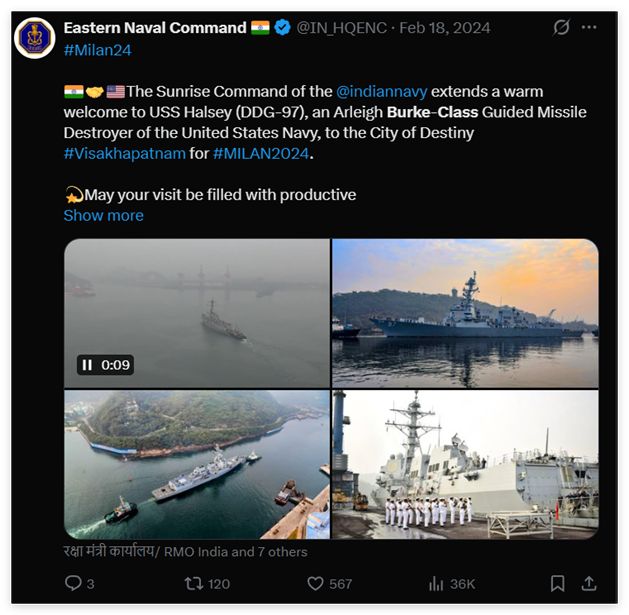The width and height of the screenshot is (629, 615).
Task: Open the #Milan24 hashtag
Action: pyautogui.click(x=97, y=49)
